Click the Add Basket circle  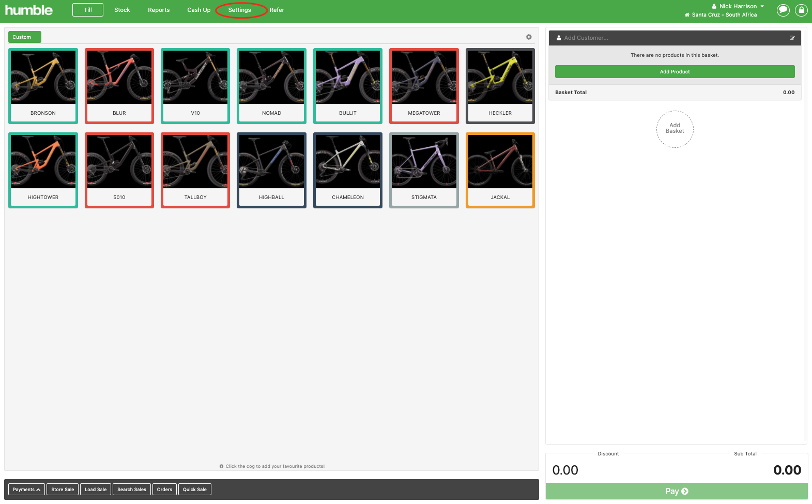pyautogui.click(x=675, y=129)
